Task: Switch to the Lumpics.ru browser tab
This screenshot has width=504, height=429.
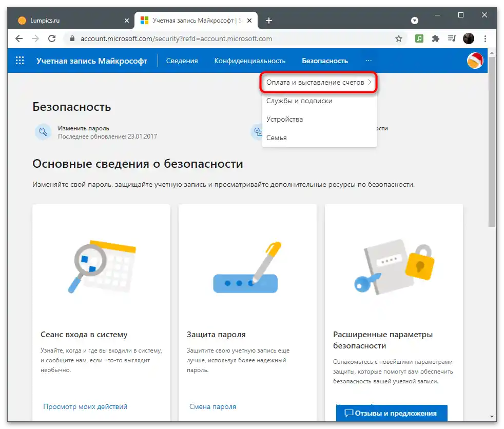Action: (x=71, y=21)
